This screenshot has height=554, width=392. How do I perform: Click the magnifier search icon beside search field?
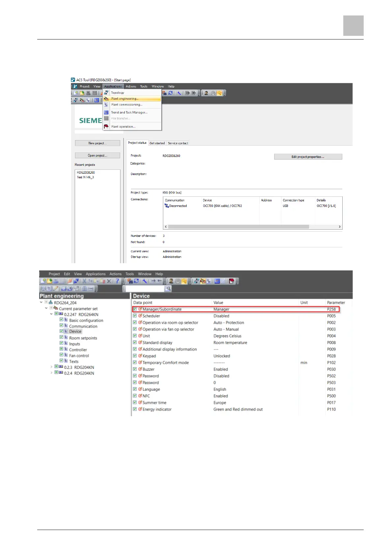[x=168, y=289]
